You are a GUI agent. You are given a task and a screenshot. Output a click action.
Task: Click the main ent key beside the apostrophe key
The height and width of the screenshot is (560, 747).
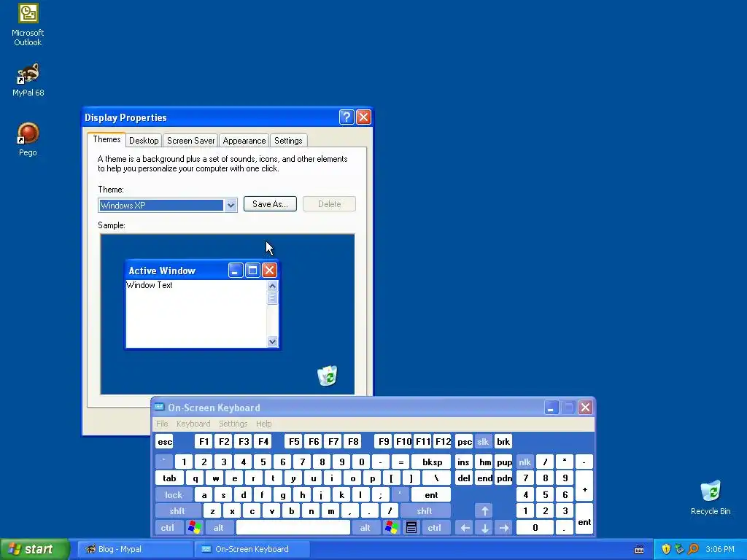[431, 495]
